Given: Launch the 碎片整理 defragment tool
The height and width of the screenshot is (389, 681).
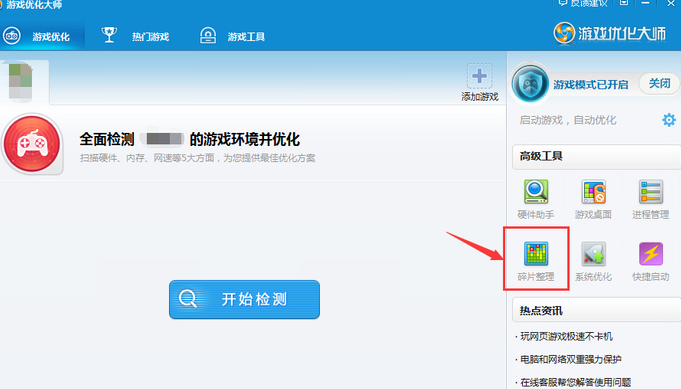Looking at the screenshot, I should 536,260.
